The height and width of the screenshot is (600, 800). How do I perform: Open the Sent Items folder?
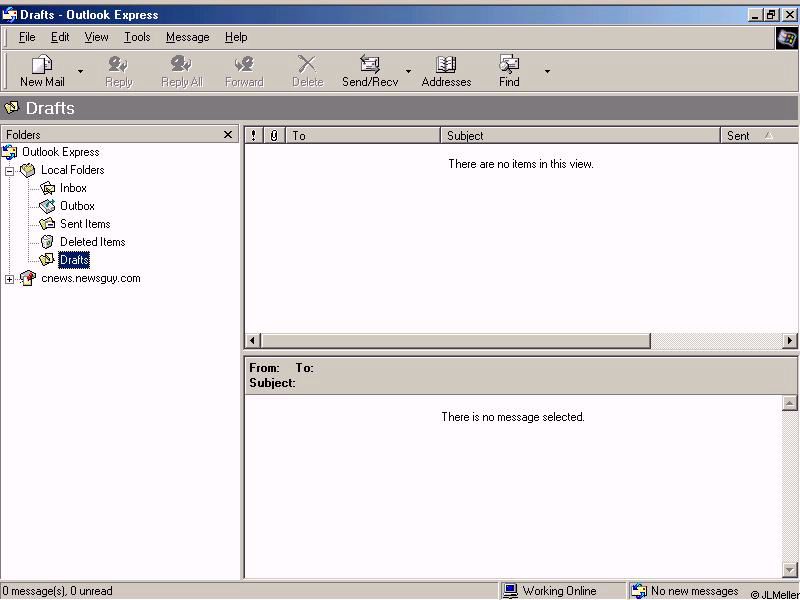tap(84, 224)
